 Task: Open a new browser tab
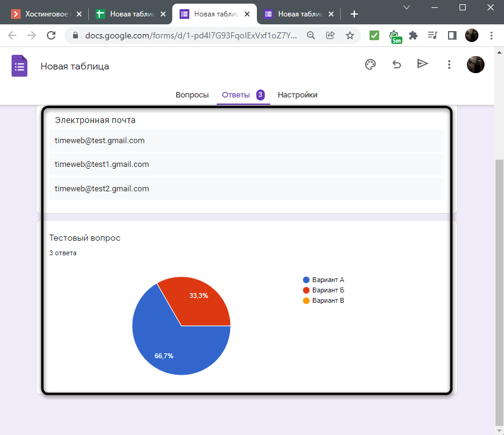coord(354,14)
